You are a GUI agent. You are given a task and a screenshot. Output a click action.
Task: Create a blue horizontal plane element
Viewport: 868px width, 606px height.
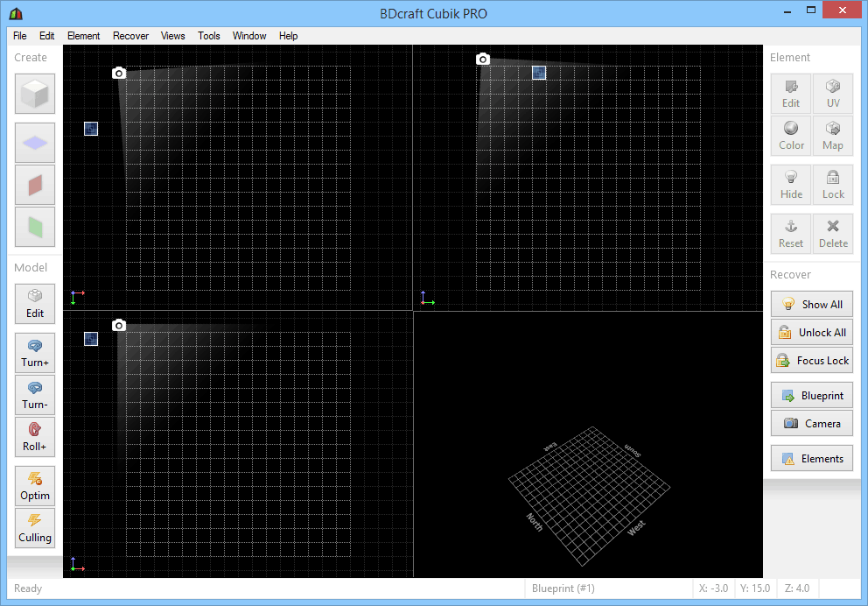pyautogui.click(x=35, y=143)
